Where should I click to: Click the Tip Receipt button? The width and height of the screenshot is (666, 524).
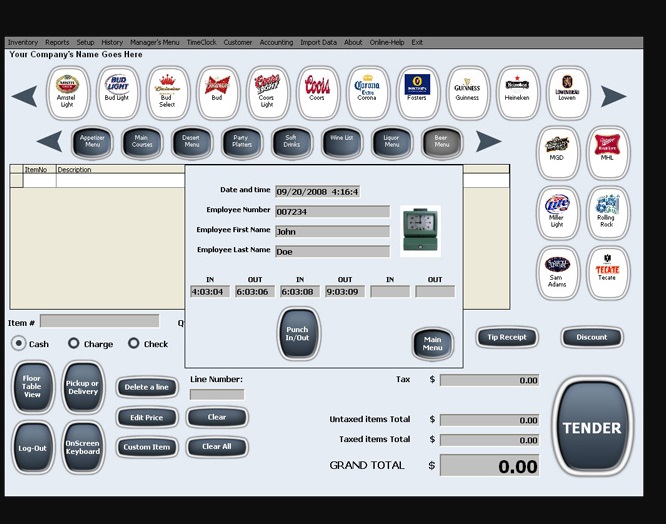pyautogui.click(x=507, y=338)
